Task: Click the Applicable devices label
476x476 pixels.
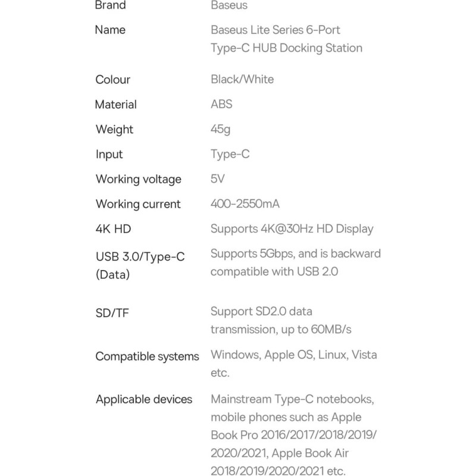Action: click(144, 399)
